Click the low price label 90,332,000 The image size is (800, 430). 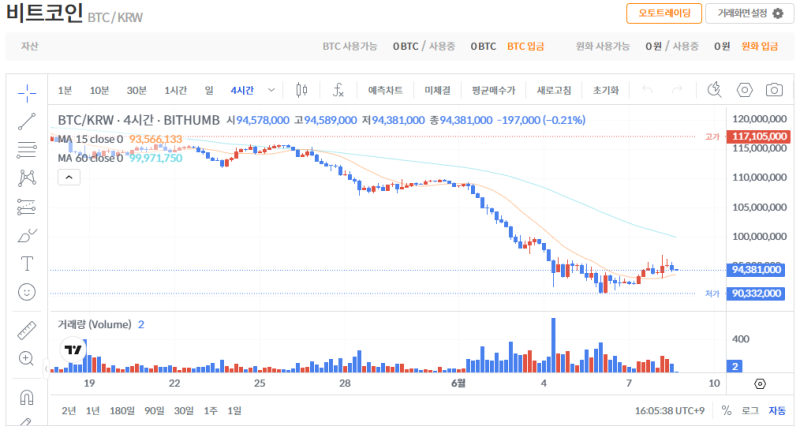coord(756,293)
